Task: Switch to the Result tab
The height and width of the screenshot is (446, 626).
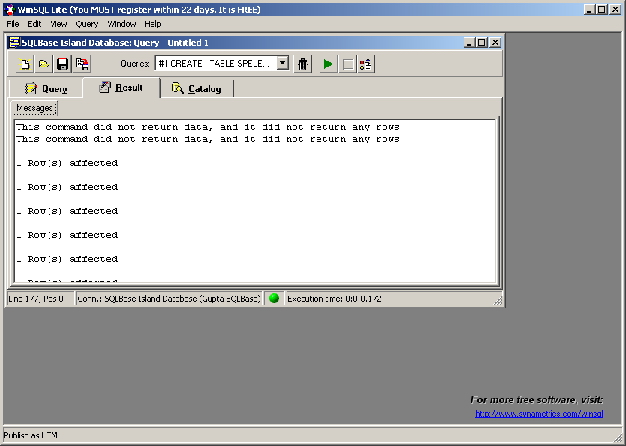Action: pos(121,87)
